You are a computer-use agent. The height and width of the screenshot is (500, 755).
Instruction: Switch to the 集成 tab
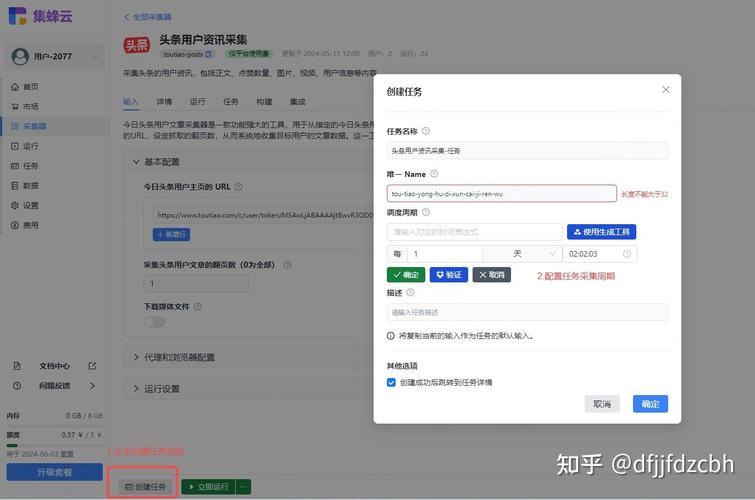[x=298, y=102]
